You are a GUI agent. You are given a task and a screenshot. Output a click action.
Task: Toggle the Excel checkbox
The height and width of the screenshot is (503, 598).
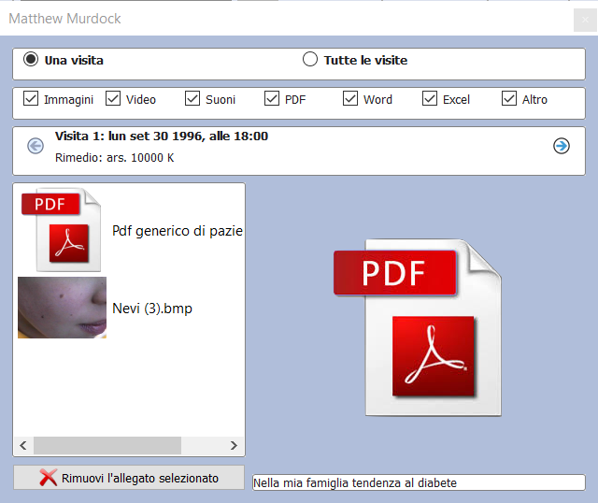click(429, 98)
